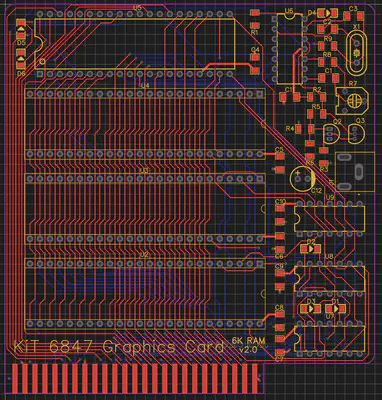
Task: Click the first edge connector finger on the left
Action: [15, 378]
